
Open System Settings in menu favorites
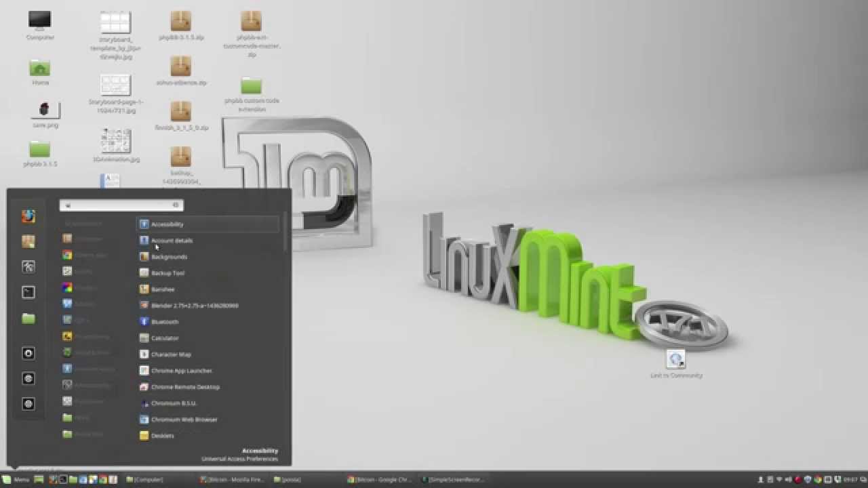tap(28, 266)
